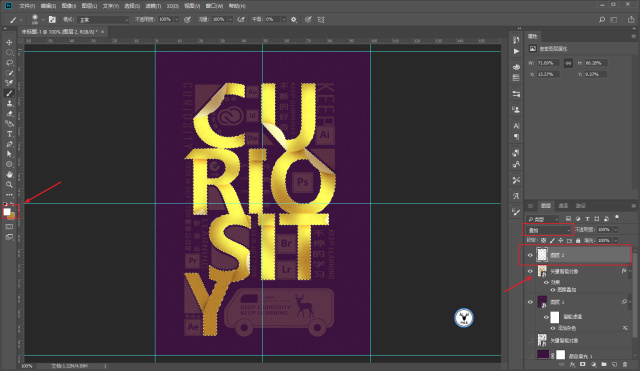Viewport: 640px width, 371px height.
Task: Choose the Horizontal Type tool
Action: click(x=9, y=134)
